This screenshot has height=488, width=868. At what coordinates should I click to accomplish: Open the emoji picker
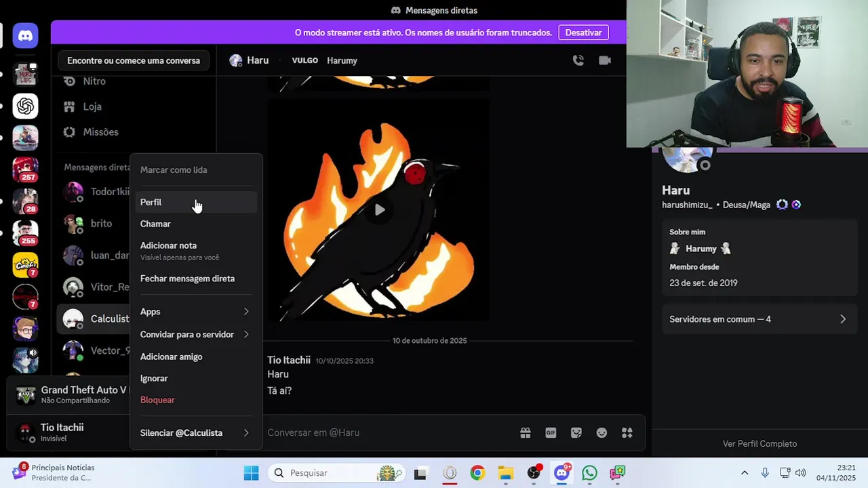click(601, 432)
